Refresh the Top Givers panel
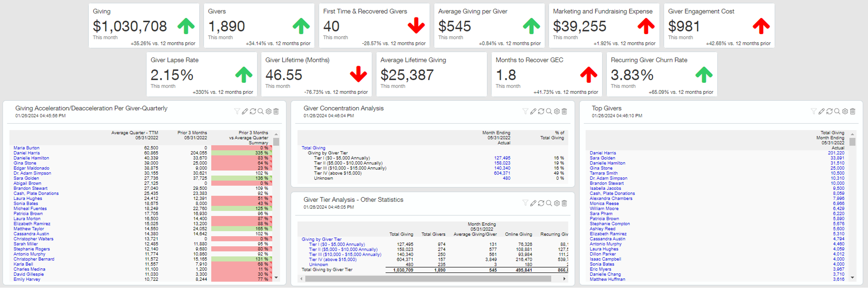The image size is (868, 288). point(829,111)
